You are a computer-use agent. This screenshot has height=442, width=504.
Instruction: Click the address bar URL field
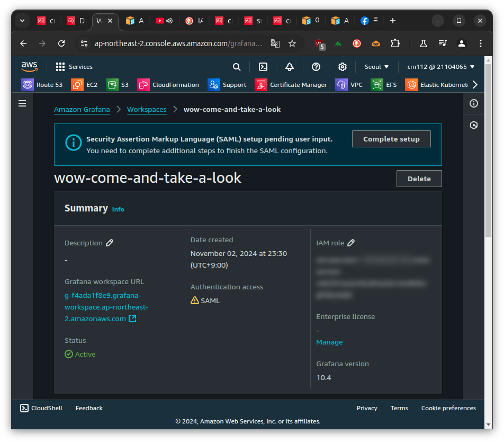click(x=178, y=43)
